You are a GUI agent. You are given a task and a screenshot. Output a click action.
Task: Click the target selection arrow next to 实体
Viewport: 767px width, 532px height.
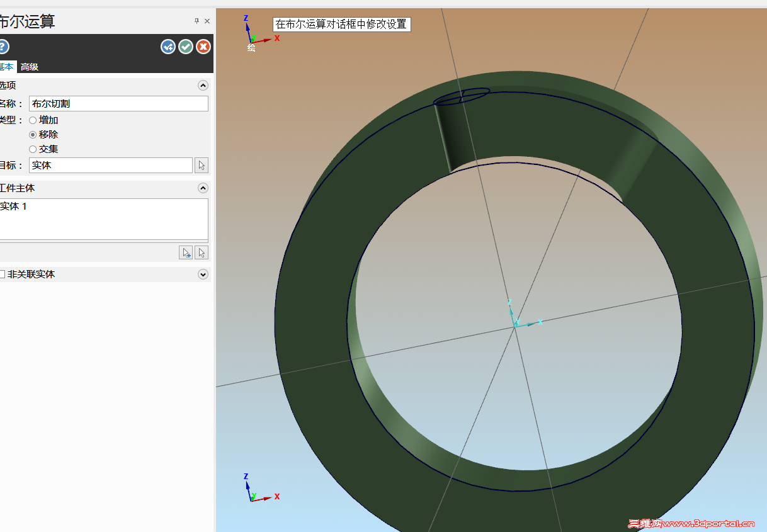(x=202, y=166)
